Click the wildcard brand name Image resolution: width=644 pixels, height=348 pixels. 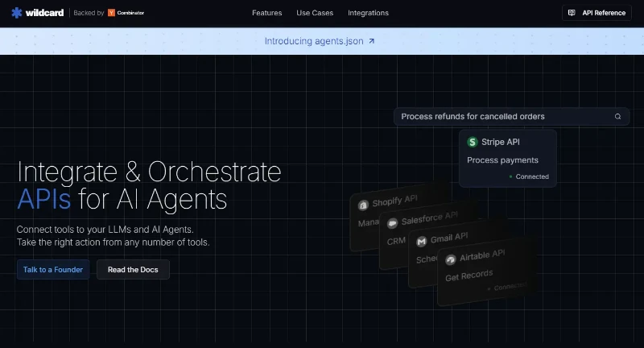pyautogui.click(x=44, y=13)
